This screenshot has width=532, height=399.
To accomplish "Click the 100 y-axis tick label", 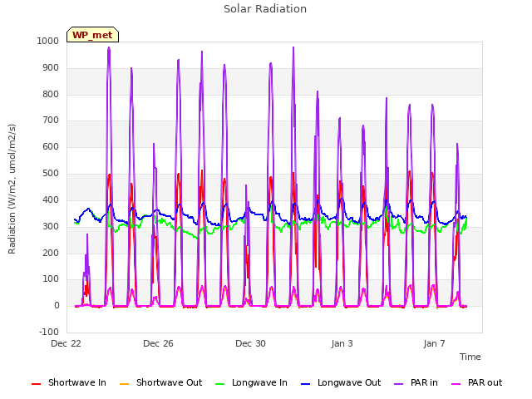I will pos(51,279).
